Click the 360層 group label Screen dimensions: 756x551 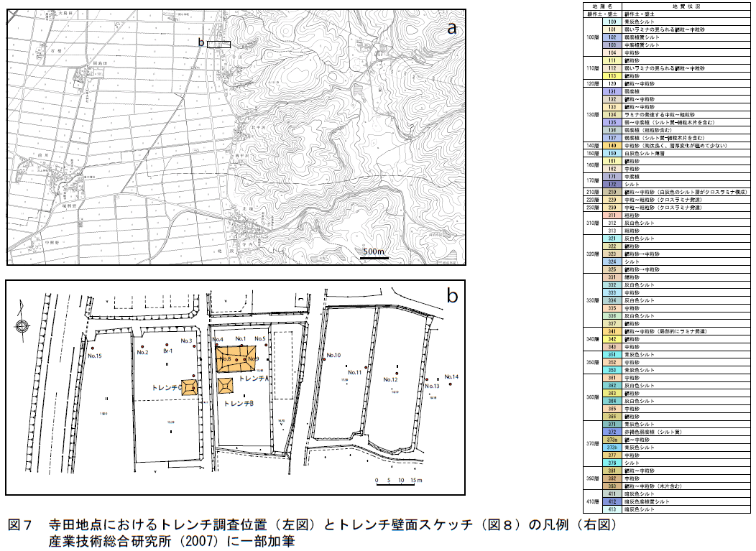click(x=593, y=397)
